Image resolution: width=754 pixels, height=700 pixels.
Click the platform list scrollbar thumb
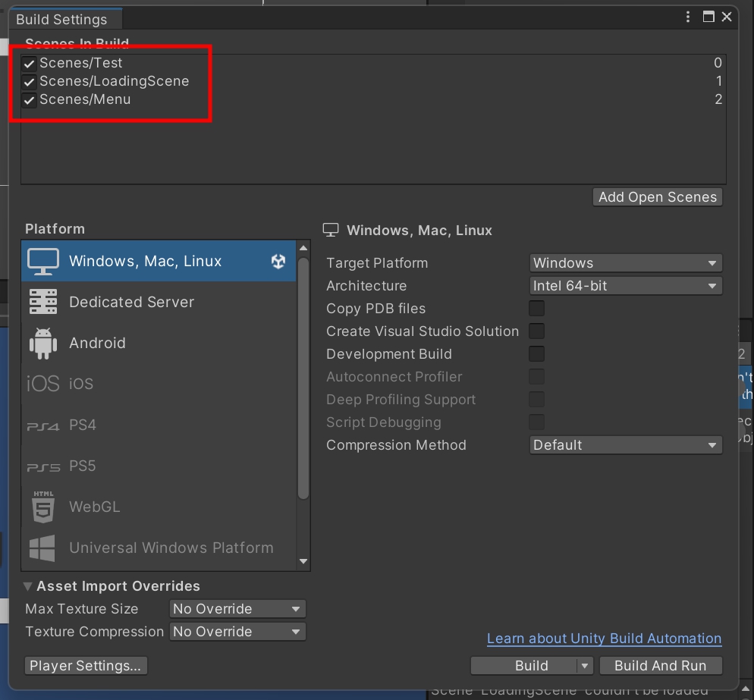(x=303, y=379)
